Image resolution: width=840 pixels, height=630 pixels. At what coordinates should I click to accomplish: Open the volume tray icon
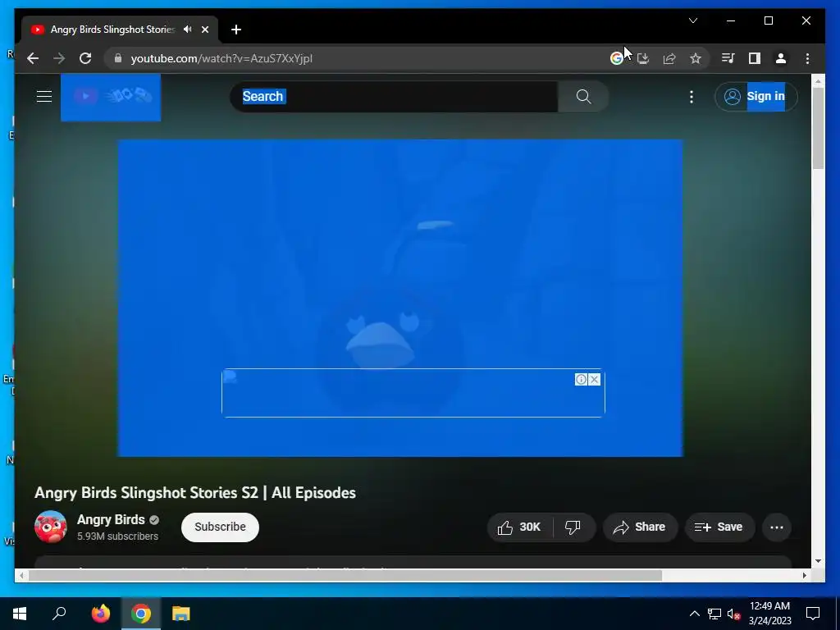pyautogui.click(x=733, y=614)
